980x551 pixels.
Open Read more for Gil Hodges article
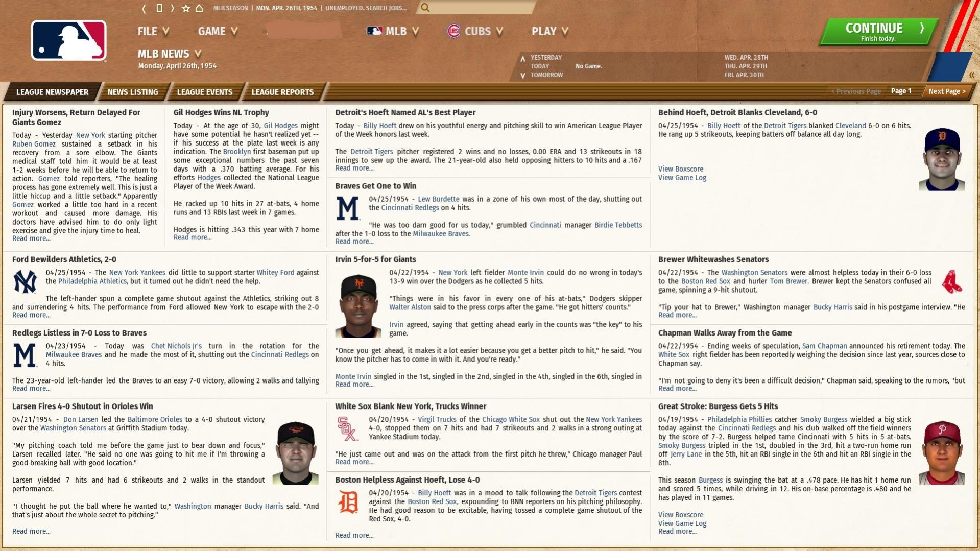click(193, 237)
